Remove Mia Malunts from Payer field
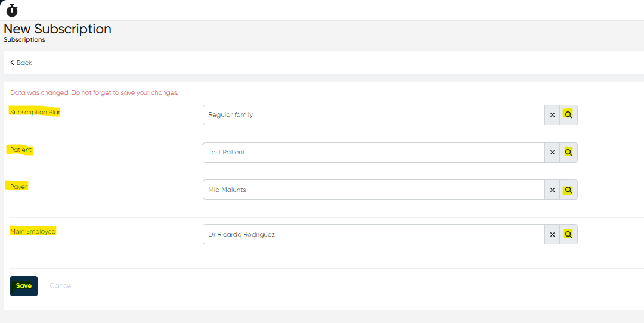The height and width of the screenshot is (323, 644). [x=552, y=190]
